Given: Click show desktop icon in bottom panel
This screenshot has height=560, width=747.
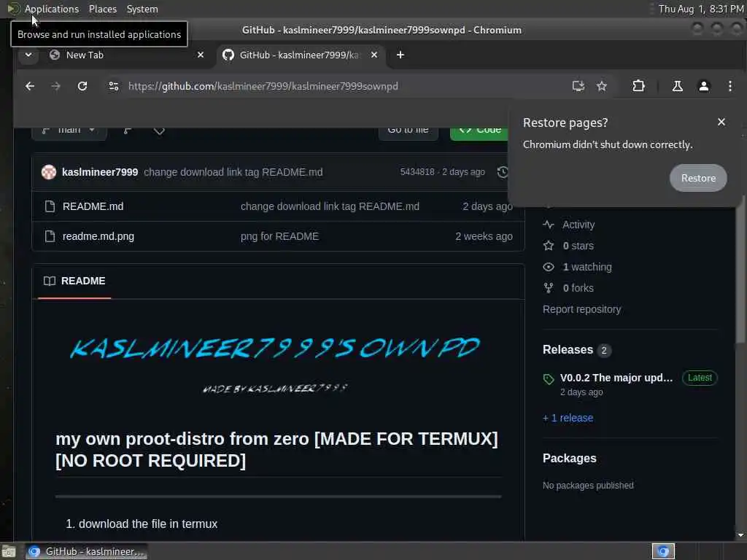Looking at the screenshot, I should 9,551.
